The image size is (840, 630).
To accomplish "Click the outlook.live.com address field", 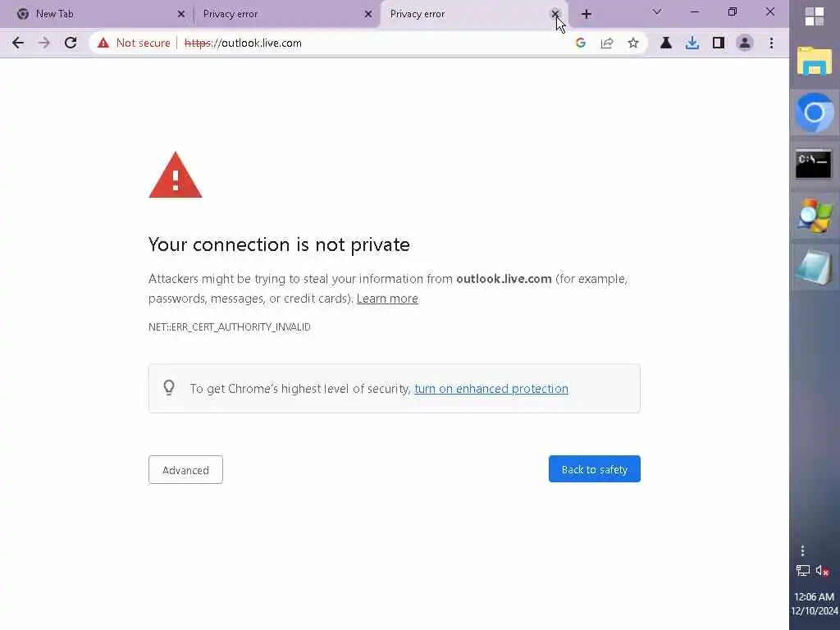I will [x=375, y=43].
